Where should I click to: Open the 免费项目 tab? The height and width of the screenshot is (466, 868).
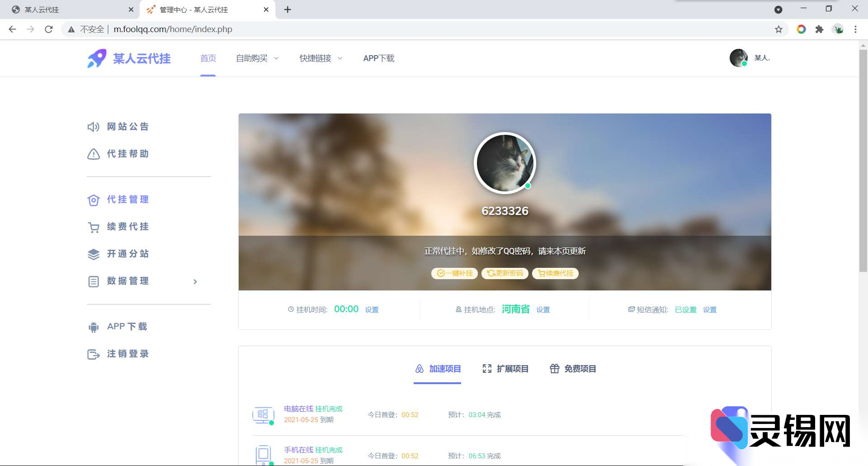click(x=572, y=369)
